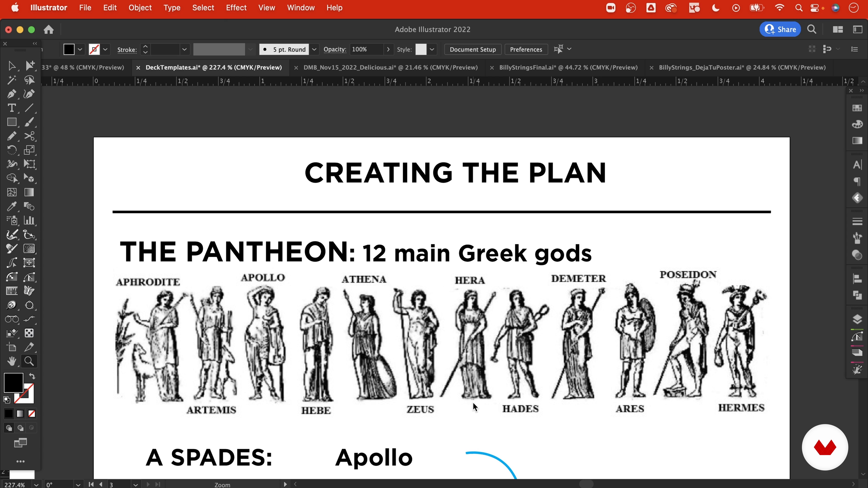This screenshot has width=868, height=488.
Task: Edit toolbar via three dots
Action: [21, 462]
